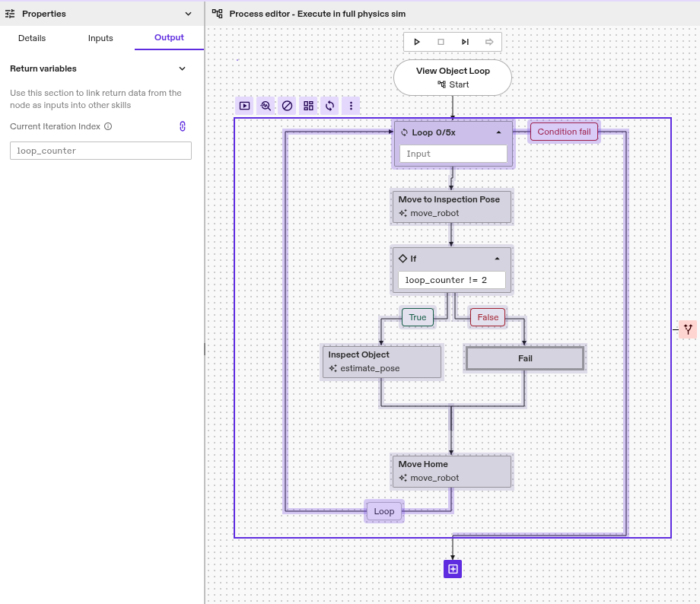
Task: Collapse the Properties panel chevron
Action: coord(189,14)
